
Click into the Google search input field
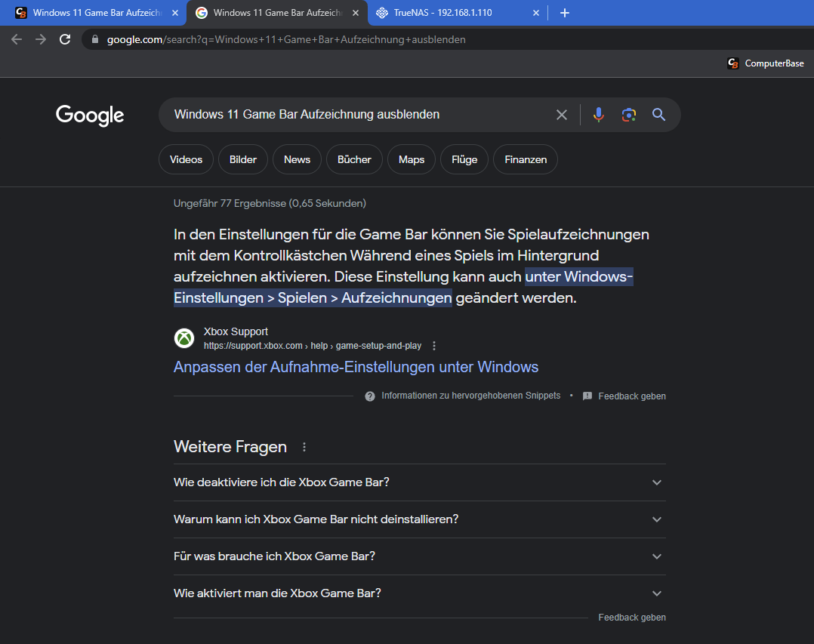pyautogui.click(x=358, y=115)
